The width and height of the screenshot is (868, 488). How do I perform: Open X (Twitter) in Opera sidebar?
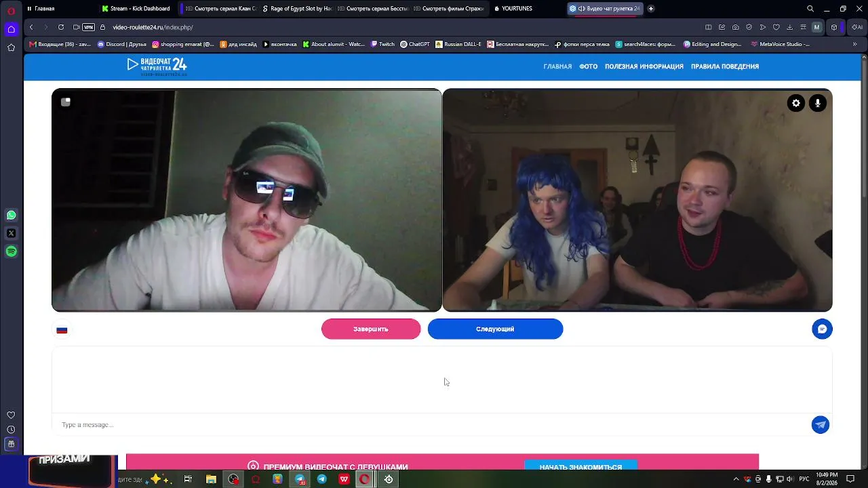click(x=11, y=233)
